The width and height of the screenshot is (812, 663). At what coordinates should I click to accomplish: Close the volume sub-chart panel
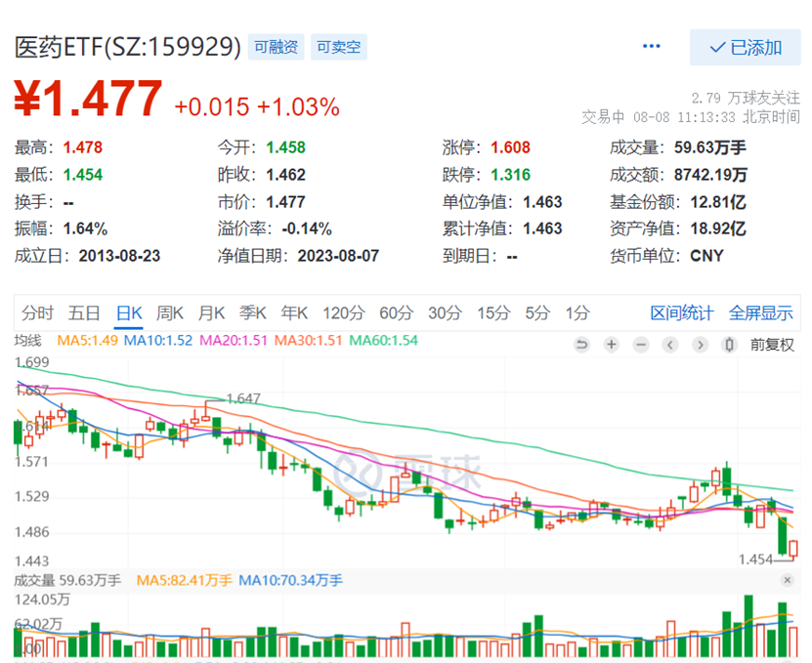788,580
